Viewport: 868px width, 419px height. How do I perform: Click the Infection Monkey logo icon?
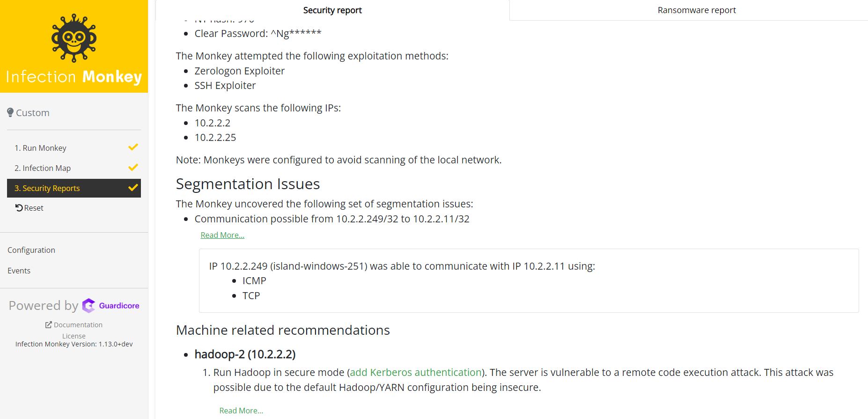click(74, 38)
